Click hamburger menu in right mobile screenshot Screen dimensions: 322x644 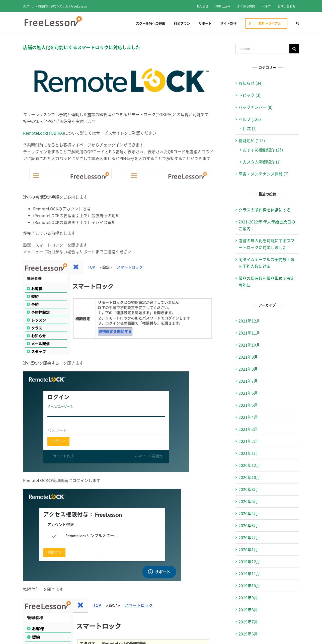click(x=134, y=176)
